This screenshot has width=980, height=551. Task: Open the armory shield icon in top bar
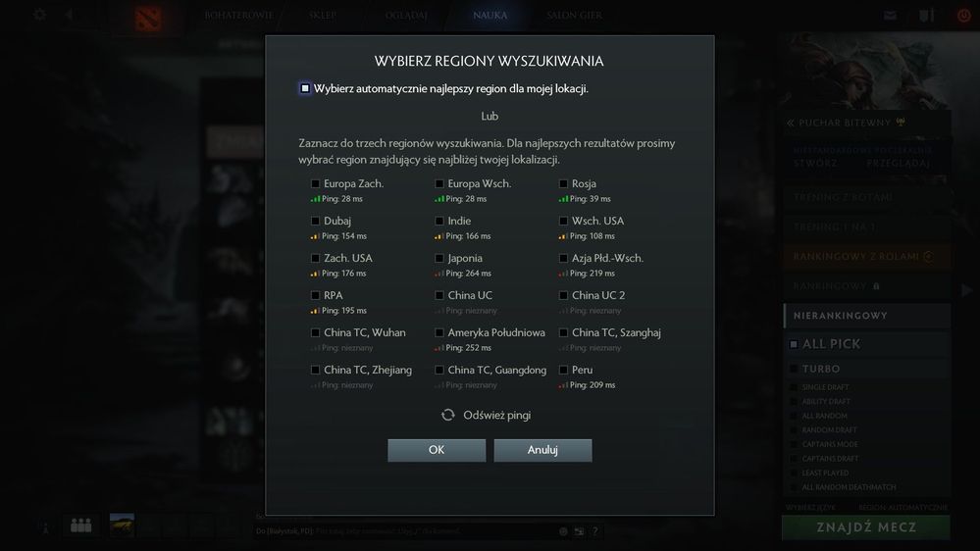click(926, 15)
